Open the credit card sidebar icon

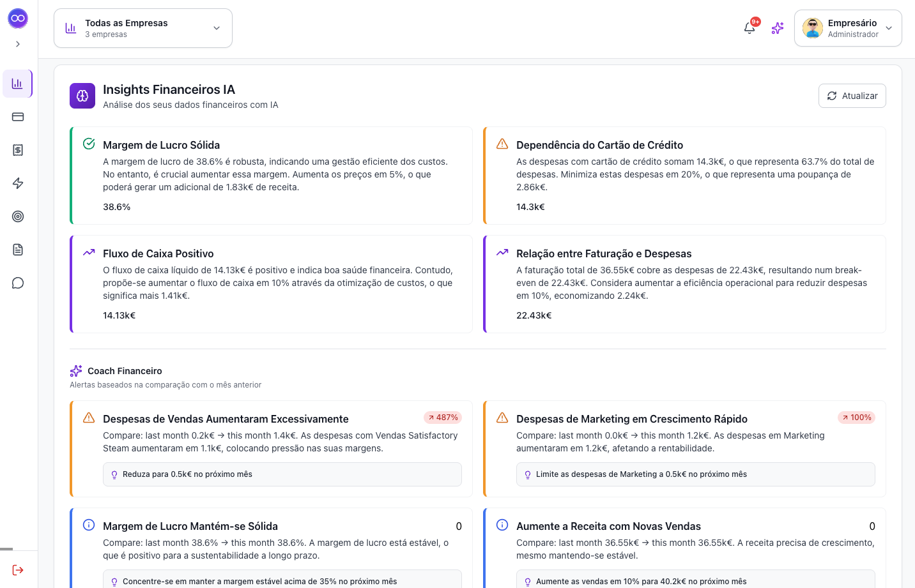point(18,117)
